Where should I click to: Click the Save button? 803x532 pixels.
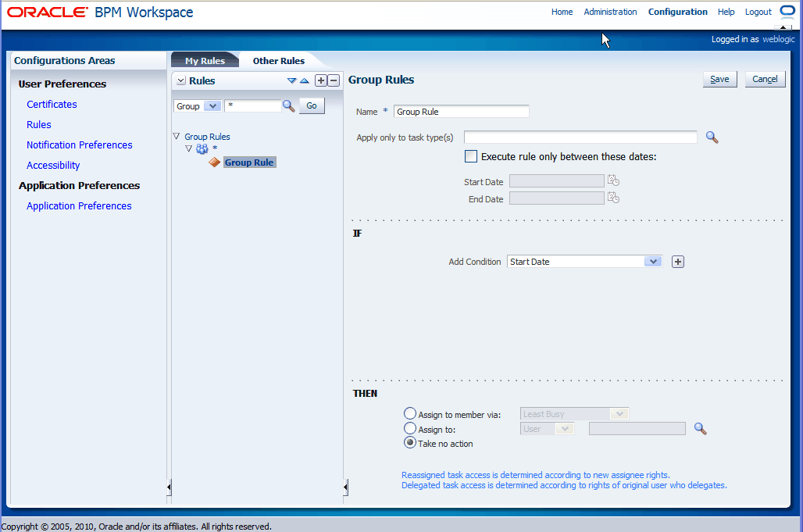click(x=719, y=79)
